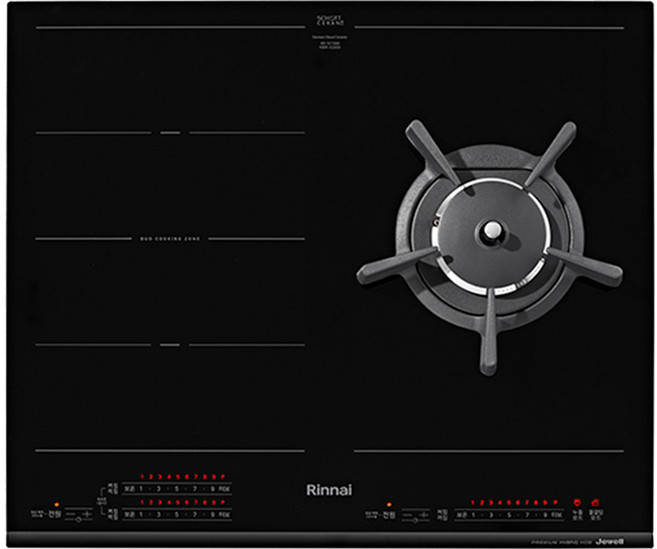Set right panel slider to level 3
The image size is (657, 549).
pyautogui.click(x=490, y=515)
